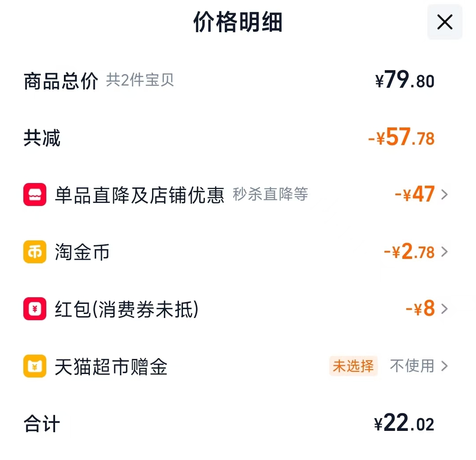Image resolution: width=476 pixels, height=460 pixels.
Task: Click the 商品总价 amount ¥79.80
Action: coord(403,80)
